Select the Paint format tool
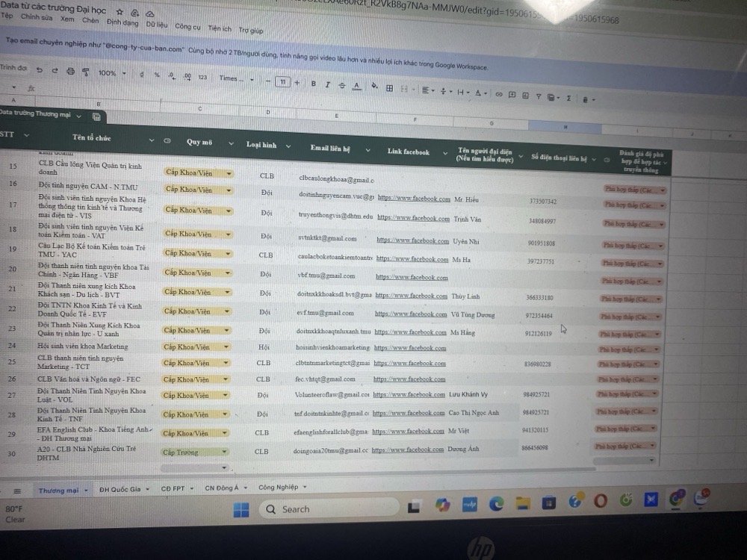The image size is (747, 560). point(85,72)
